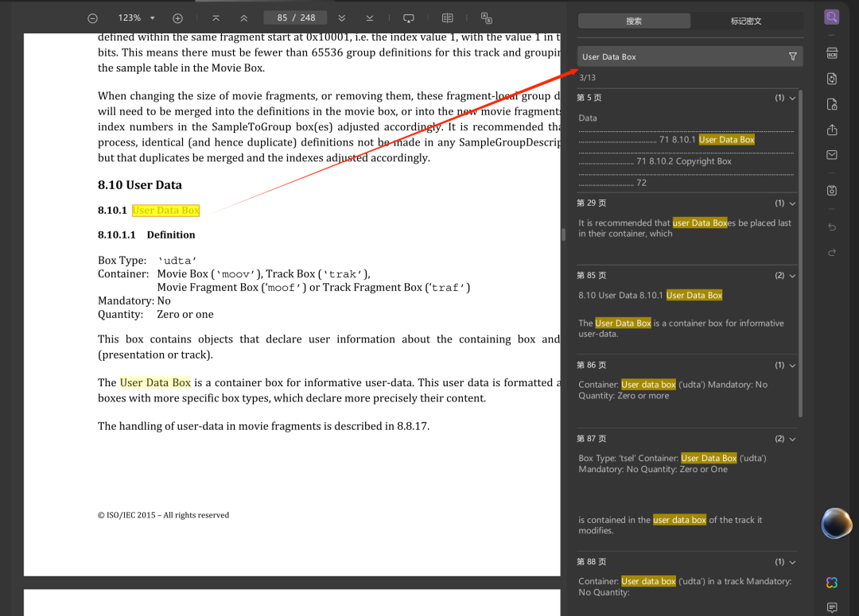This screenshot has width=859, height=616.
Task: Click the 'udta' box type value
Action: point(177,261)
